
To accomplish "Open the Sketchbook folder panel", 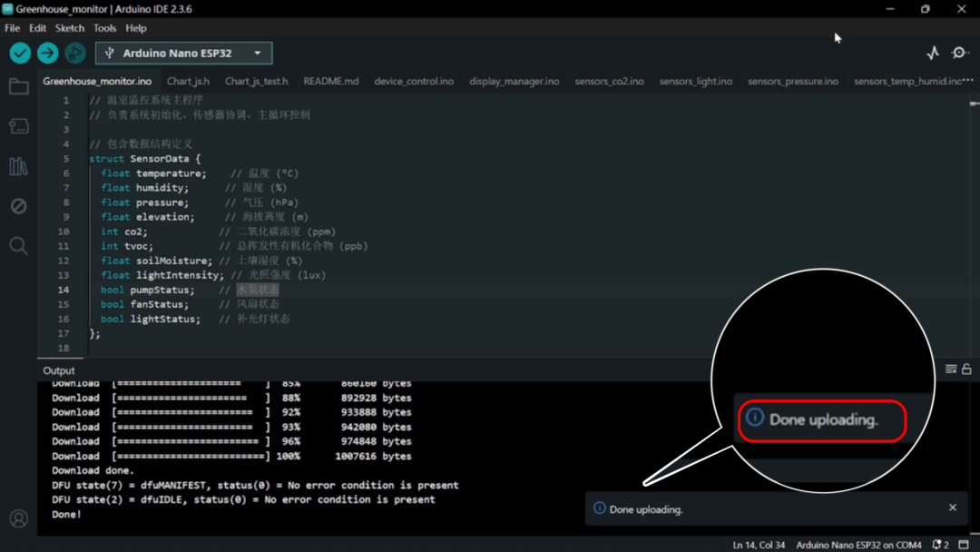I will 18,87.
